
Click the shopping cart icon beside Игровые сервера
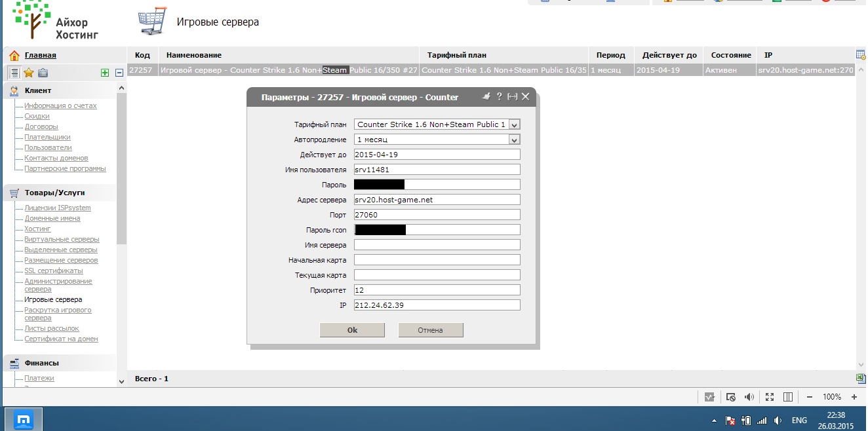[x=152, y=22]
